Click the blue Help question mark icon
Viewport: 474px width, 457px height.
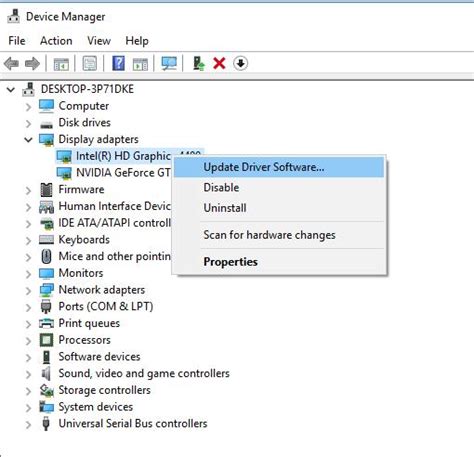click(x=118, y=63)
